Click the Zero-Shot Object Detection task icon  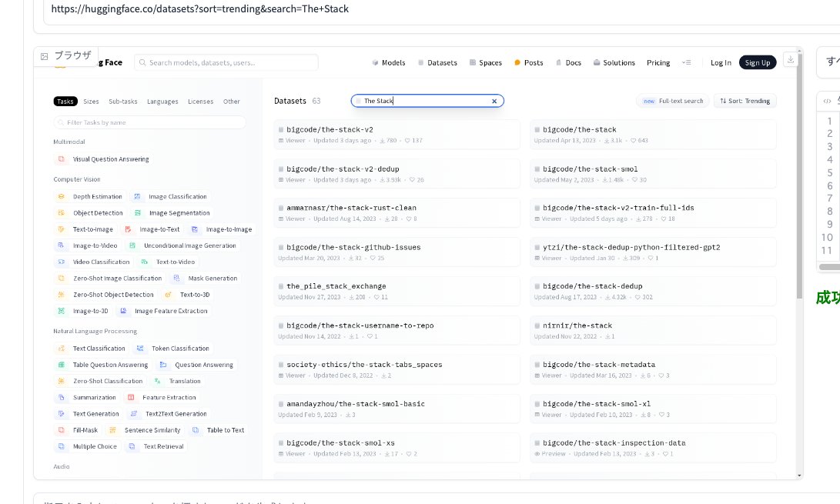pyautogui.click(x=61, y=295)
